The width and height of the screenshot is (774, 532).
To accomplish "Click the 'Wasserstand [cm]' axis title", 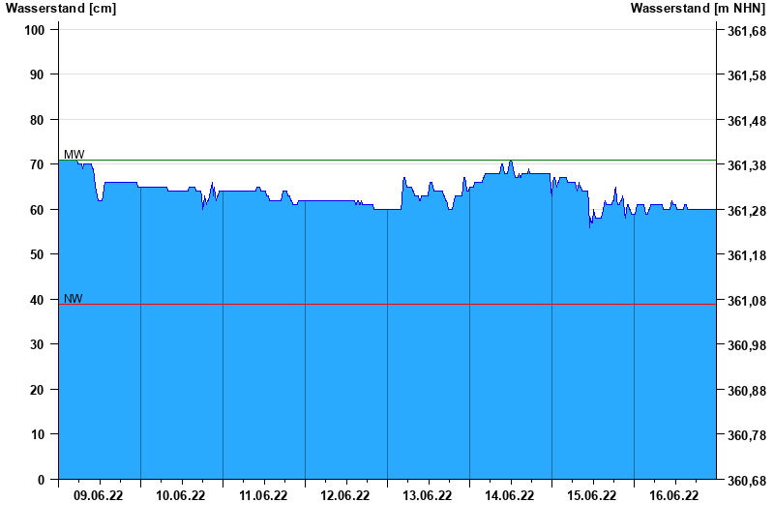I will [61, 9].
